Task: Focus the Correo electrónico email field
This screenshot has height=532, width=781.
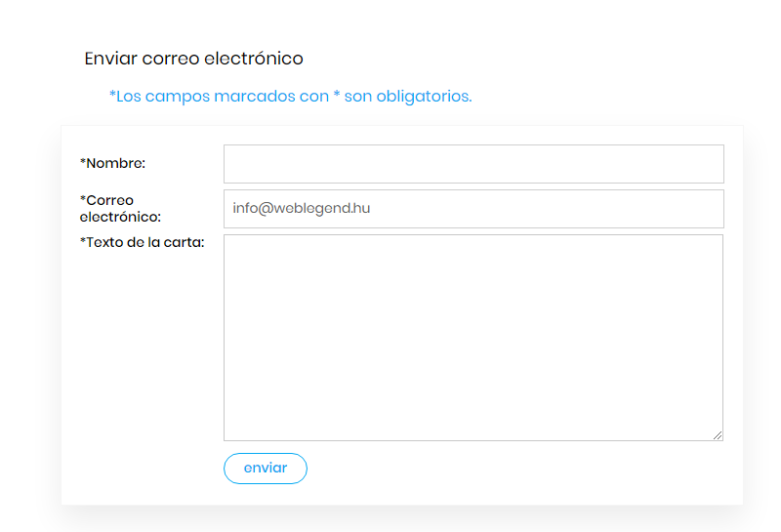Action: 473,209
